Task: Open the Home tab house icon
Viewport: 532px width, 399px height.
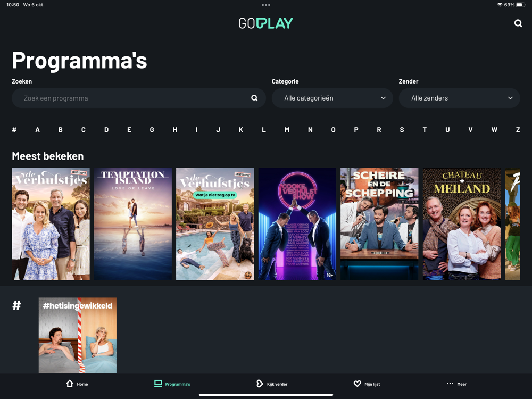Action: (70, 384)
